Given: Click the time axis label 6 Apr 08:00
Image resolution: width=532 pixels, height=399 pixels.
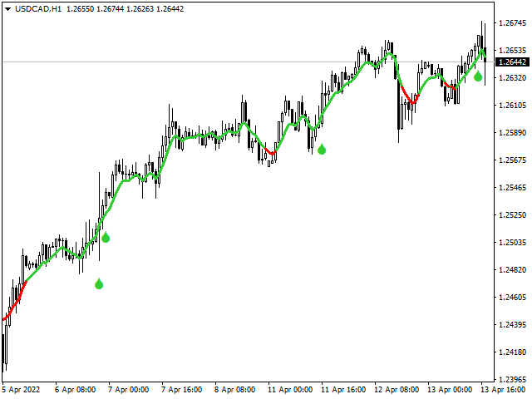Looking at the screenshot, I should (76, 390).
